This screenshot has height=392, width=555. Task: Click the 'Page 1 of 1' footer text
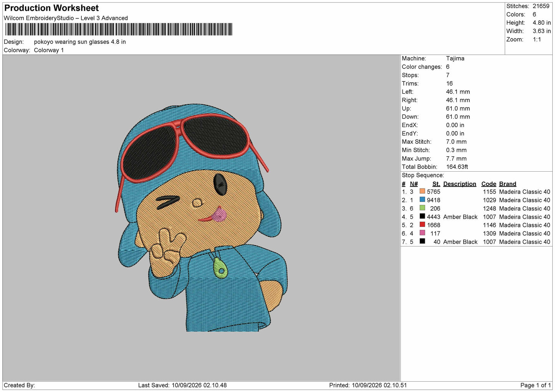pyautogui.click(x=535, y=385)
